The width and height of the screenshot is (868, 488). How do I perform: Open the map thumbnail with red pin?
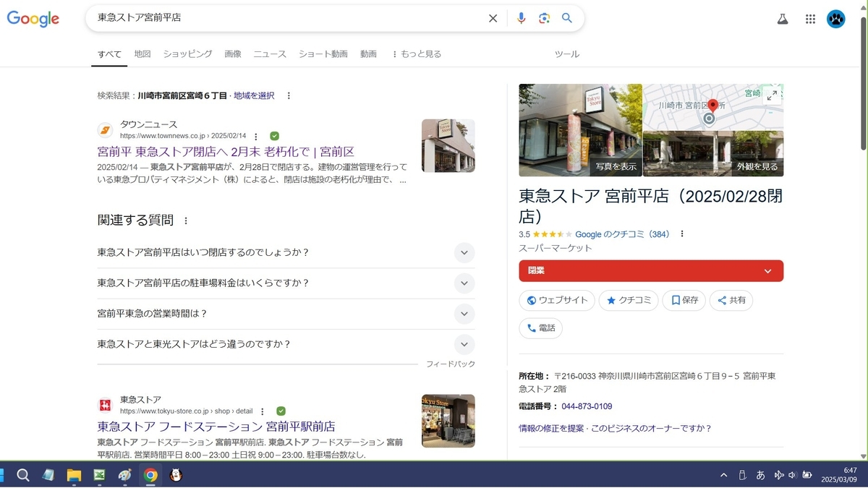tap(713, 107)
